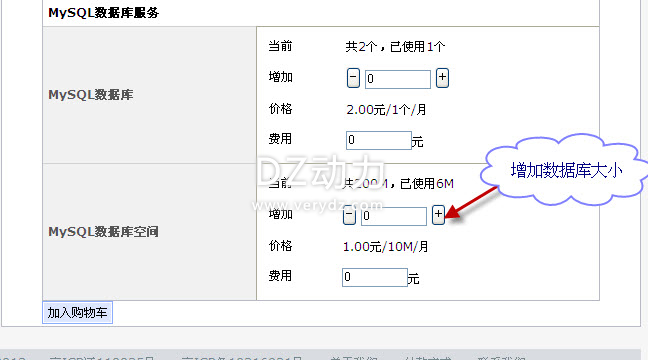This screenshot has width=648, height=360.
Task: Click the 共2个，已使用1个 status text
Action: (x=395, y=47)
